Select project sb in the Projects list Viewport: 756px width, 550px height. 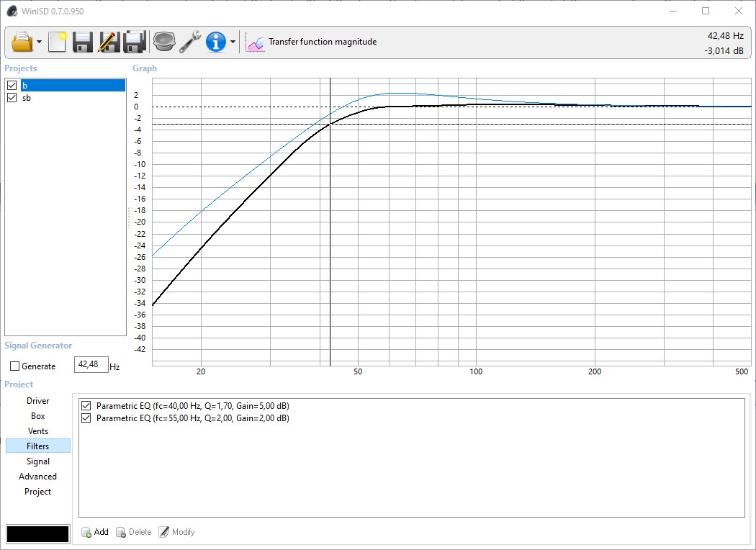coord(27,98)
